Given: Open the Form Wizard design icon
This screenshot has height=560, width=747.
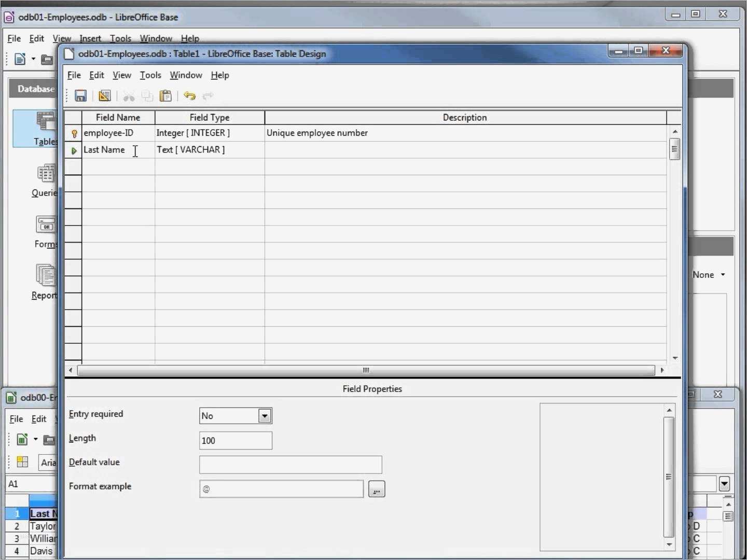Looking at the screenshot, I should (x=104, y=96).
